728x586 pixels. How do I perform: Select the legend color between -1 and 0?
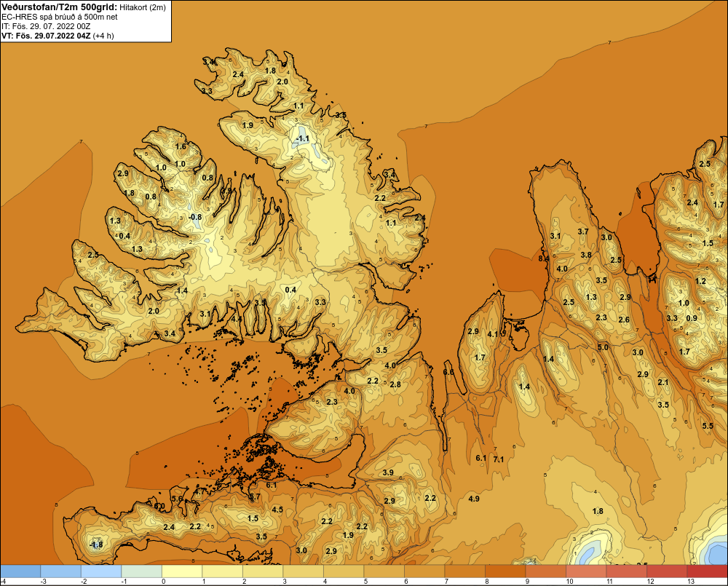(142, 571)
